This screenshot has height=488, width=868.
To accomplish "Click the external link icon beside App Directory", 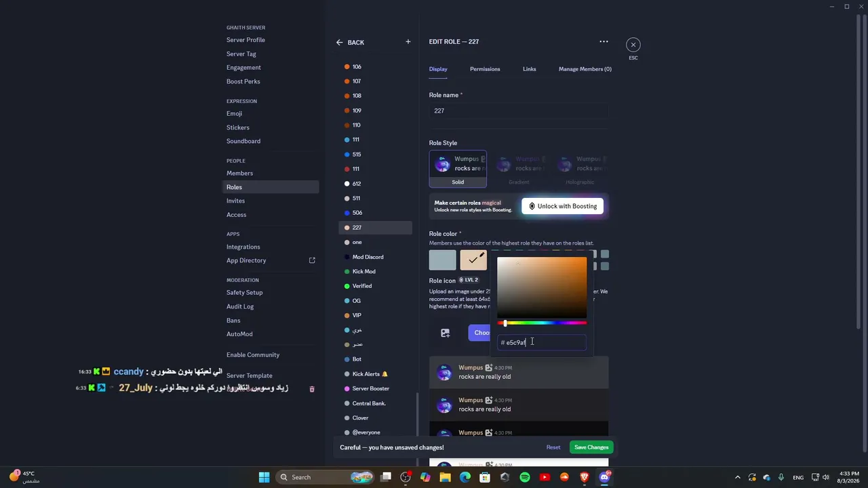I will tap(312, 260).
